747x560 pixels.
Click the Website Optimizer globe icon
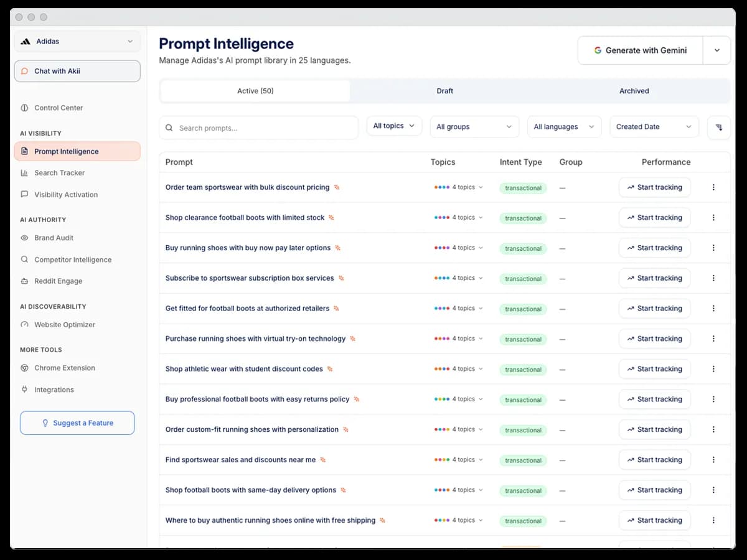point(24,324)
